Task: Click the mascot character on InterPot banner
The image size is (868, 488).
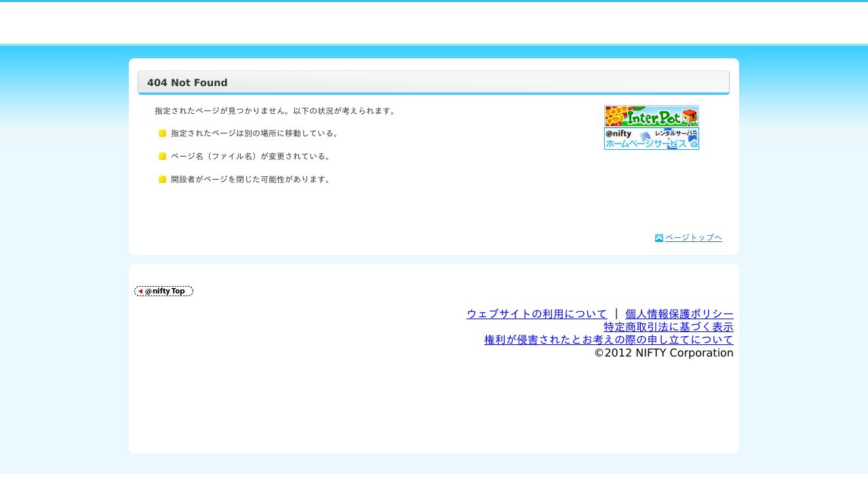Action: (690, 117)
